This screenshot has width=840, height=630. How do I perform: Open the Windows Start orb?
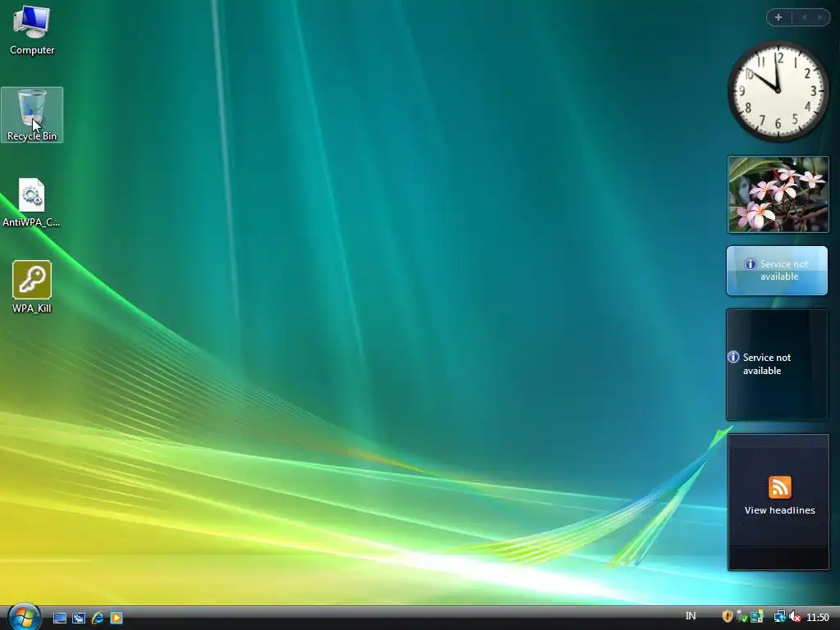coord(24,617)
